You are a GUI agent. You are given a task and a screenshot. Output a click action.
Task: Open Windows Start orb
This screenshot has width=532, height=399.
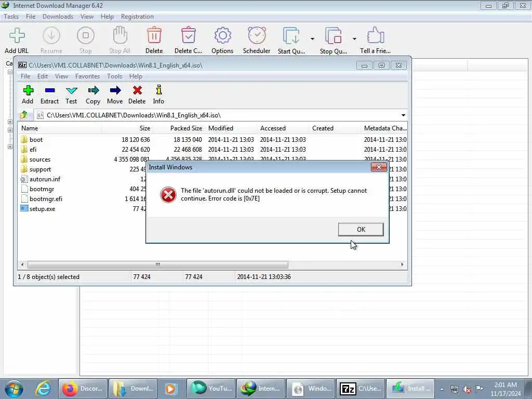point(14,389)
